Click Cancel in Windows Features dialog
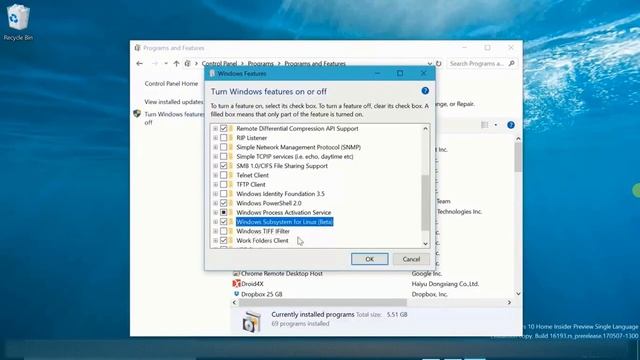 pyautogui.click(x=411, y=259)
